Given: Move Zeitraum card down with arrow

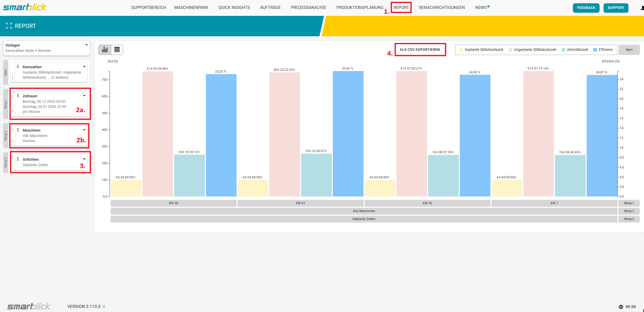Looking at the screenshot, I should pos(13,111).
